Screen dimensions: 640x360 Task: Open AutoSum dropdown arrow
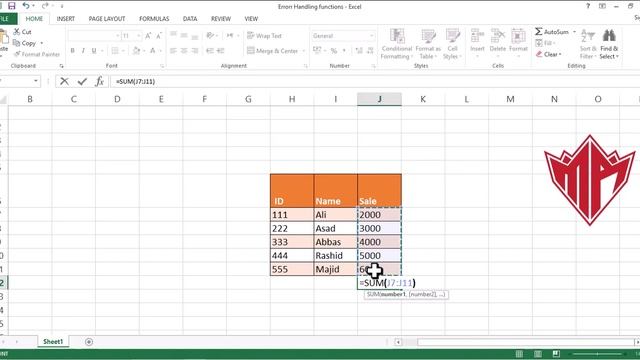574,31
